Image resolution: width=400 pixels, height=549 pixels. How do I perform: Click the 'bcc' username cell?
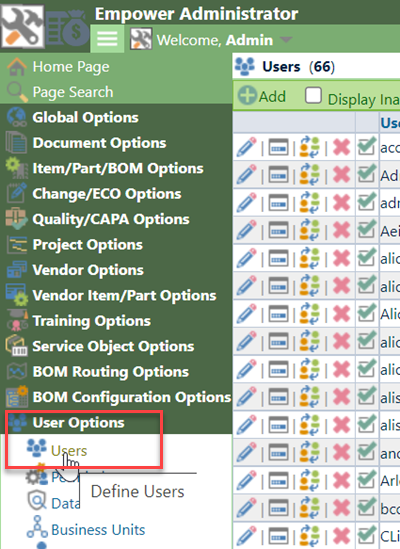pos(390,508)
